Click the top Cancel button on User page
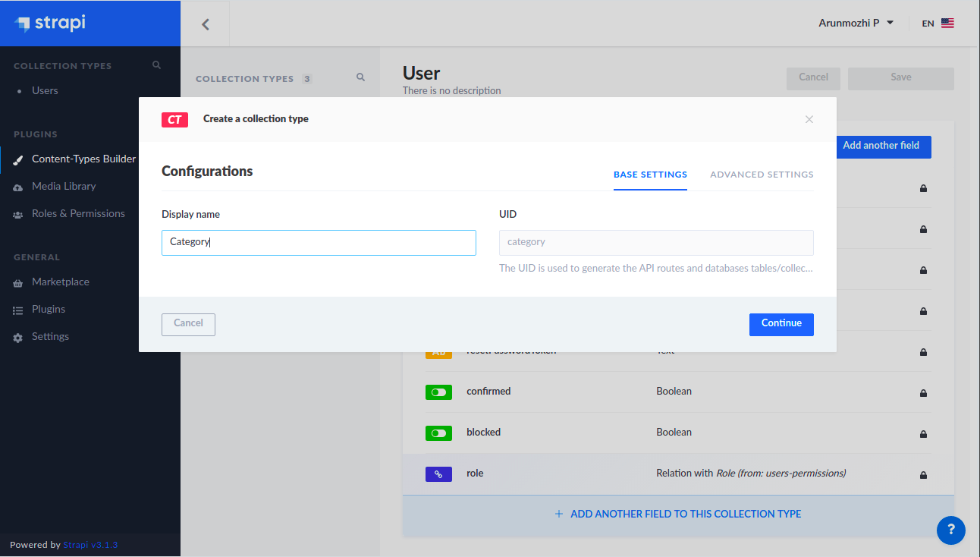 pyautogui.click(x=813, y=78)
